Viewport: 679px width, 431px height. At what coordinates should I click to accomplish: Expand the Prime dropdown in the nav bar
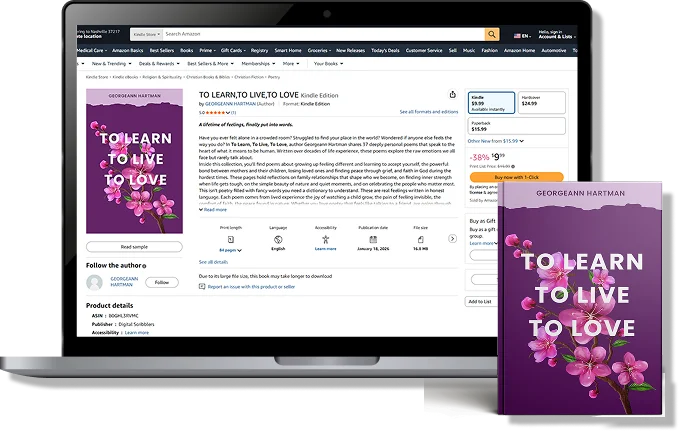tap(207, 51)
